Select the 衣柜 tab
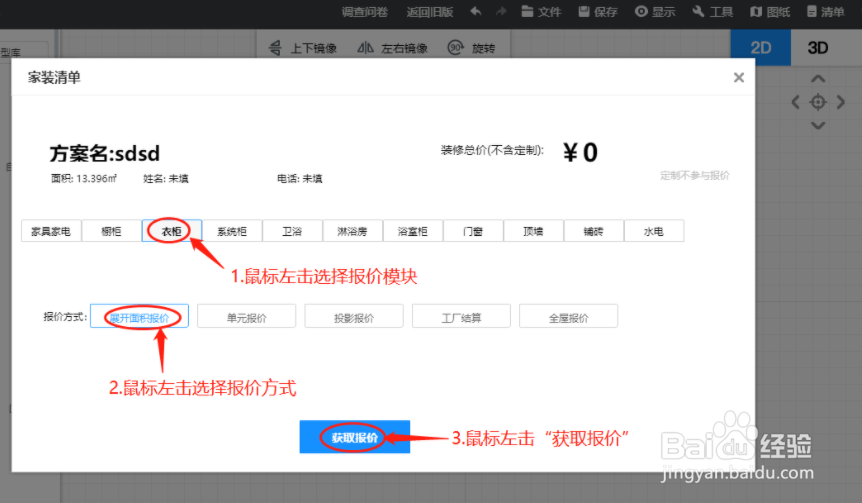This screenshot has width=862, height=503. pyautogui.click(x=172, y=231)
